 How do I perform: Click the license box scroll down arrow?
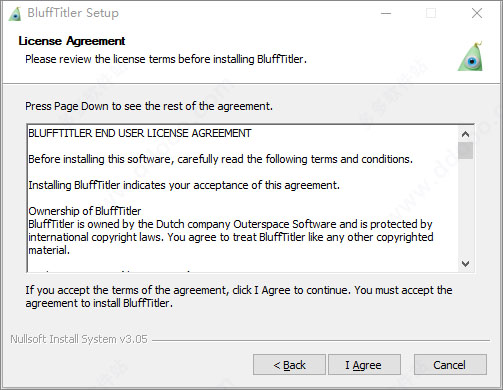pyautogui.click(x=465, y=264)
